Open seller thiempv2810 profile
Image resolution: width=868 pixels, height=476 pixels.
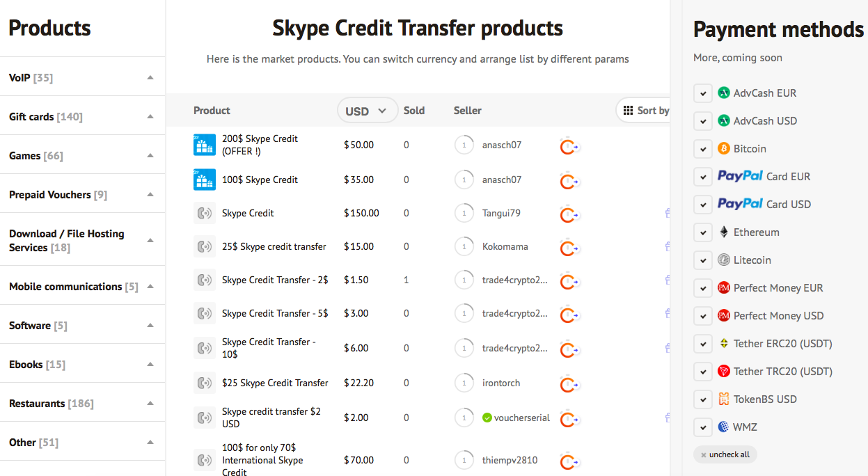[x=510, y=460]
